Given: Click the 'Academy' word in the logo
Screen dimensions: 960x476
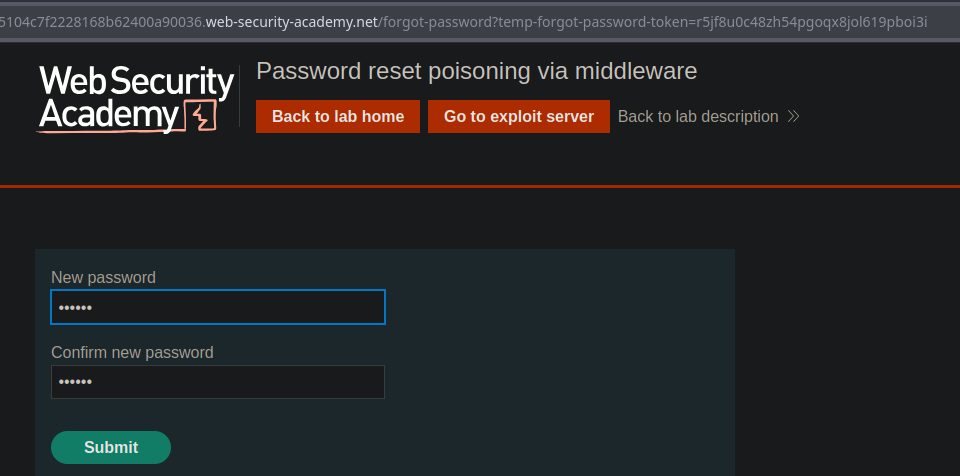Looking at the screenshot, I should coord(110,116).
